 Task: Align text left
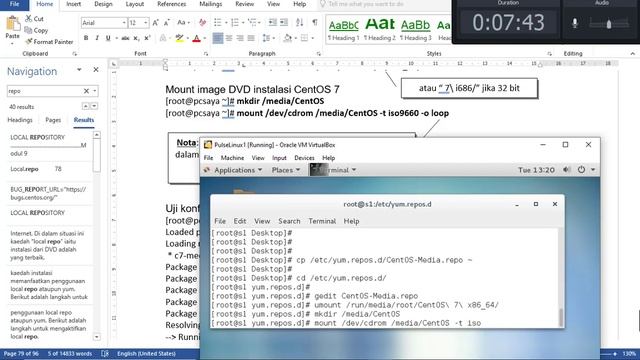(x=218, y=38)
